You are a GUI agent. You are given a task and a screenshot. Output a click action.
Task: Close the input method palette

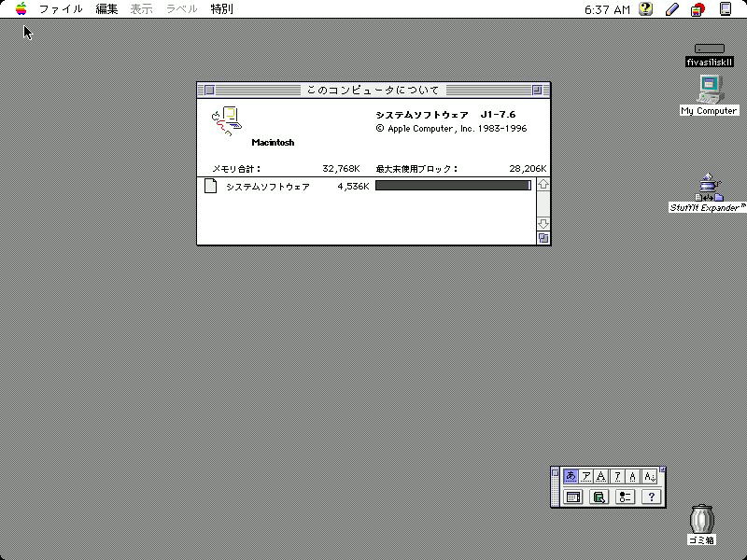555,472
